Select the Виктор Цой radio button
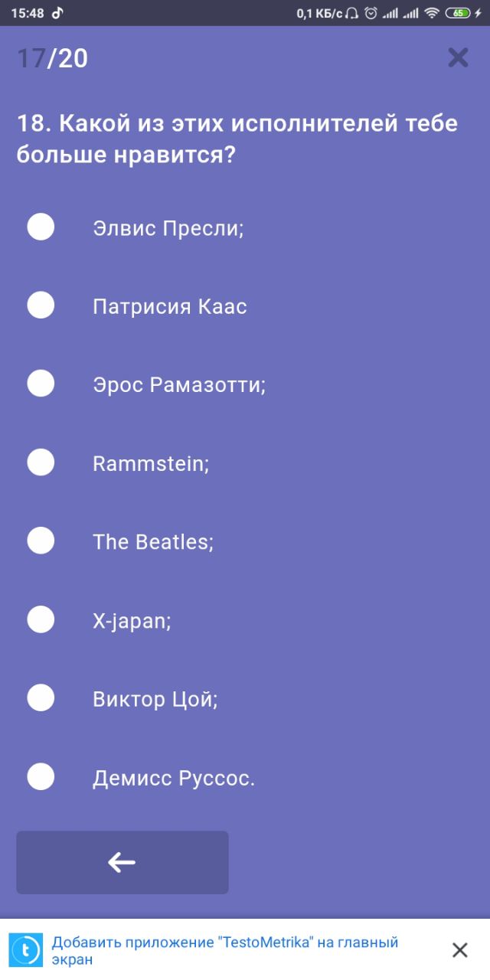This screenshot has height=980, width=490. coord(41,698)
